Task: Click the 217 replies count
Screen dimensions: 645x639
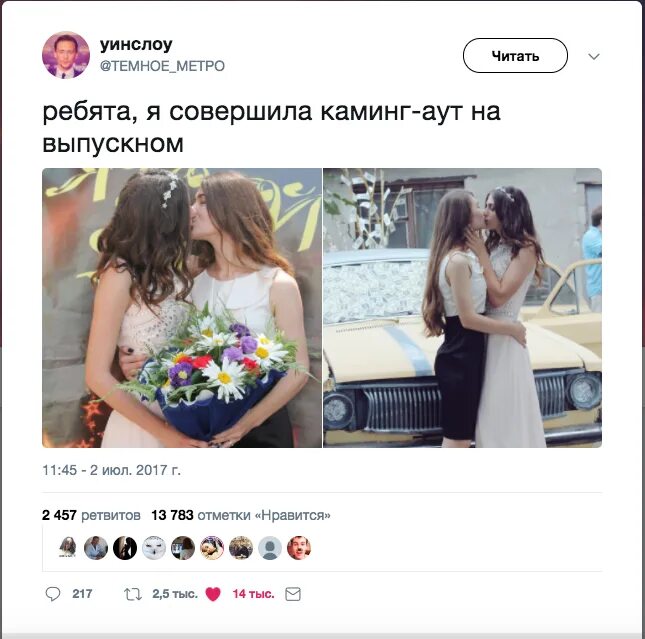Action: tap(82, 594)
